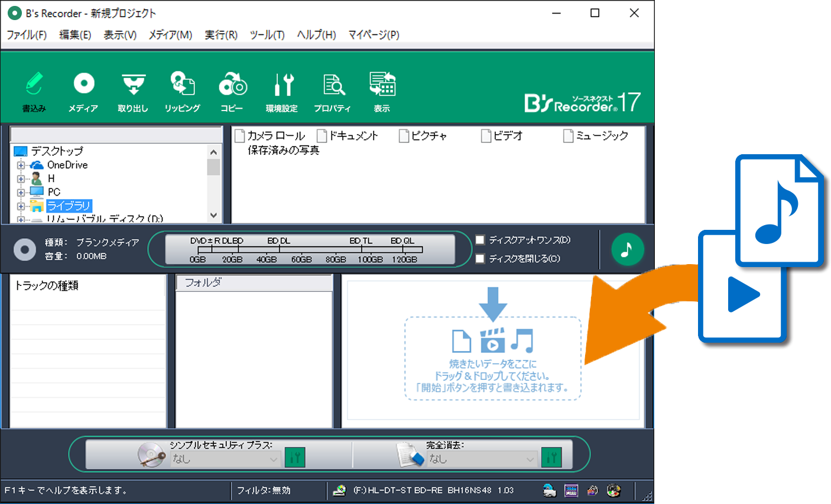
Task: Select ライブラリ in folder tree
Action: point(69,206)
